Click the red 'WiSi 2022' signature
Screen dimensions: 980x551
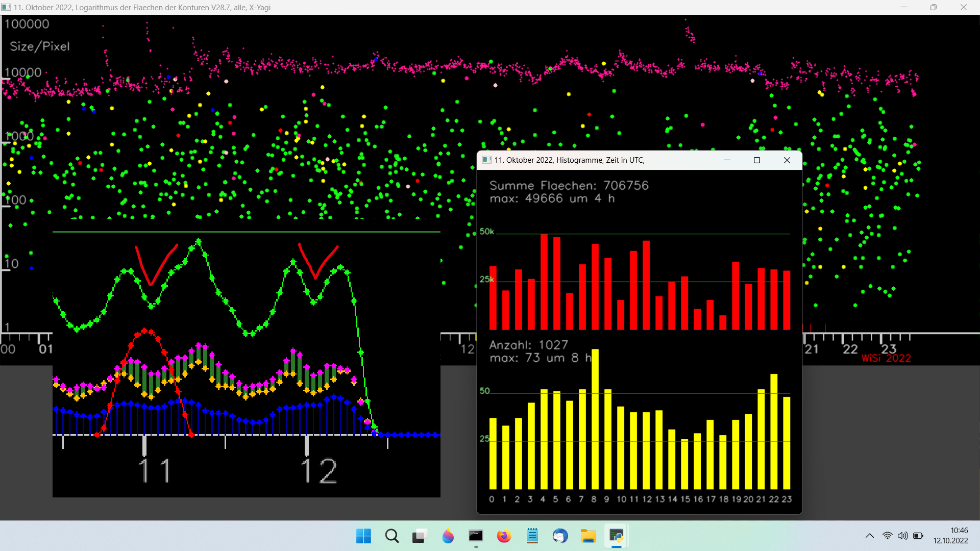[x=887, y=358]
